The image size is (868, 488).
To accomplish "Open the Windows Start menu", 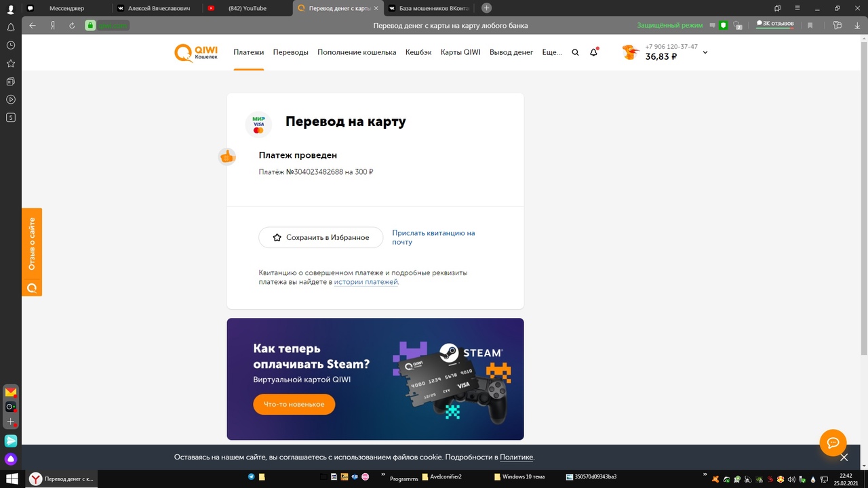I will 12,479.
